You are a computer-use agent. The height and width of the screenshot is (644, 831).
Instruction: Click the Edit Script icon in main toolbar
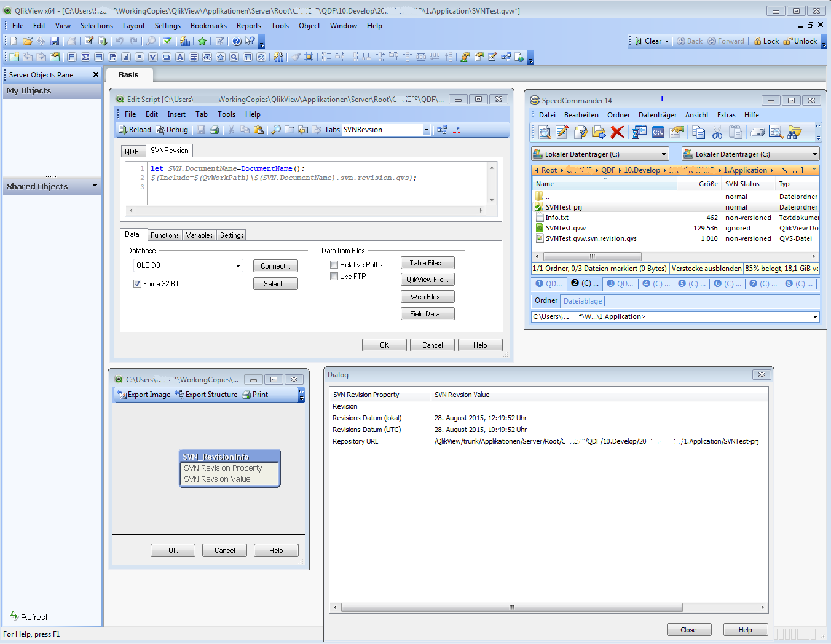[89, 41]
